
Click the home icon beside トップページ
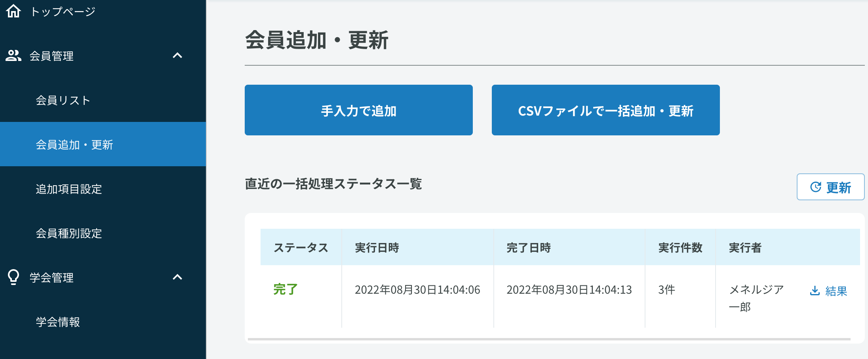13,11
